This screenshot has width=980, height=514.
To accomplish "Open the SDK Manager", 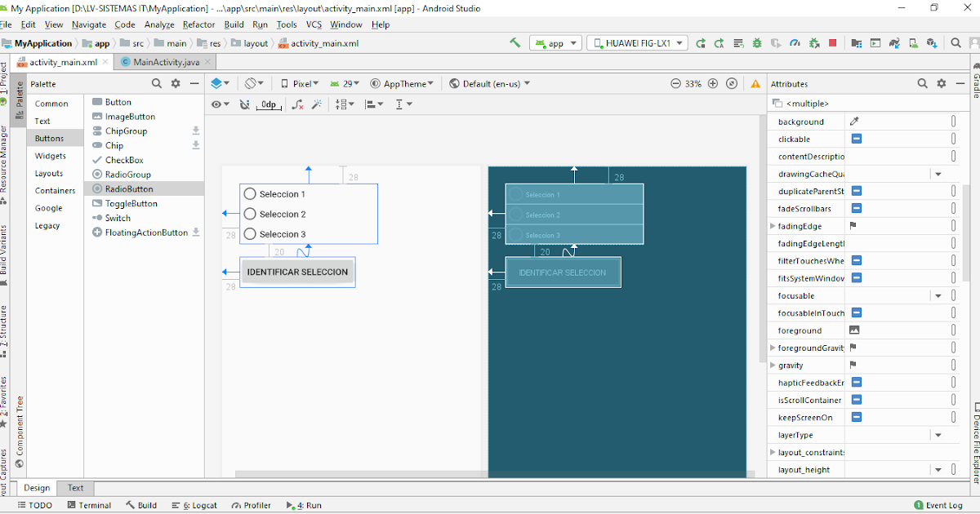I will click(932, 43).
